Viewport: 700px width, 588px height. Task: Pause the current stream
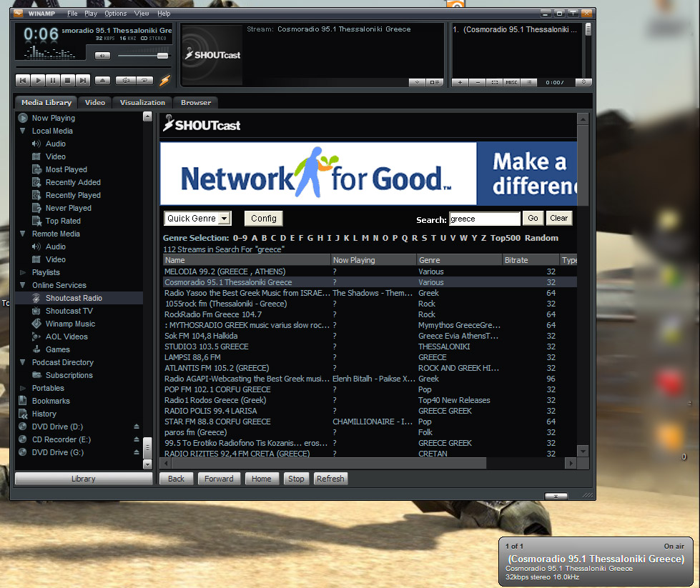click(53, 80)
